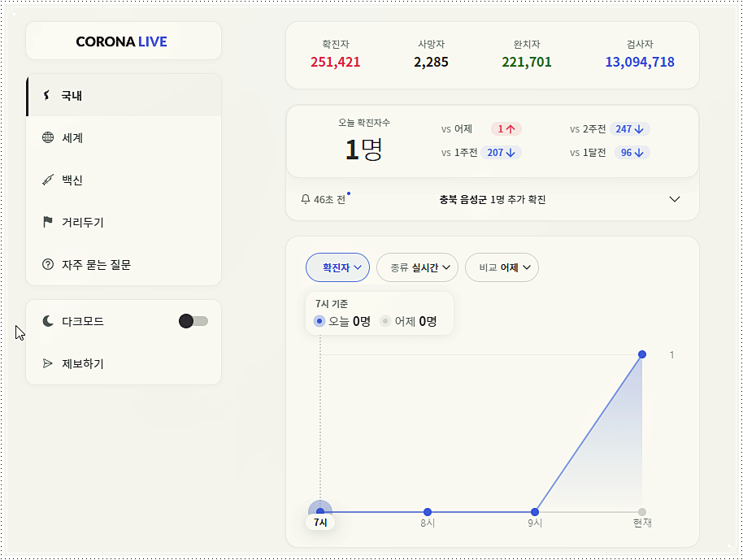The height and width of the screenshot is (560, 743).
Task: Click the globe icon next to 세계
Action: click(48, 137)
